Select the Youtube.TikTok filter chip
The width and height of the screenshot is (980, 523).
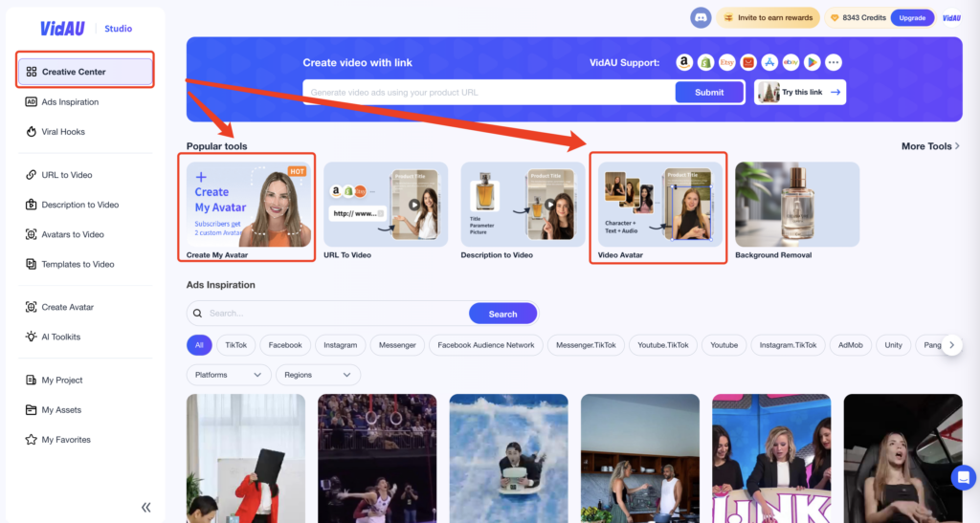pyautogui.click(x=662, y=345)
